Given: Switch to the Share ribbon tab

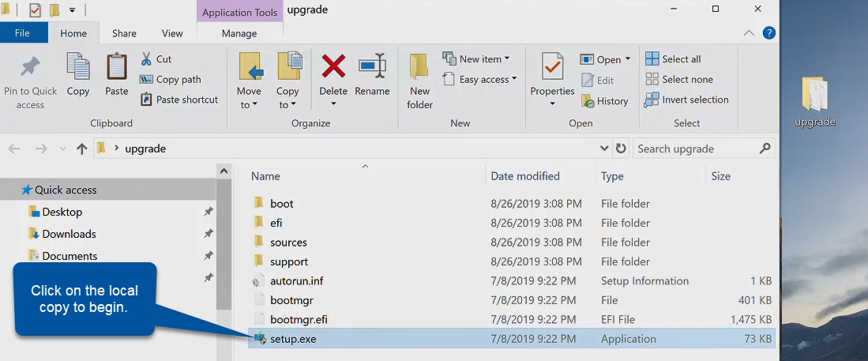Looking at the screenshot, I should (x=124, y=33).
